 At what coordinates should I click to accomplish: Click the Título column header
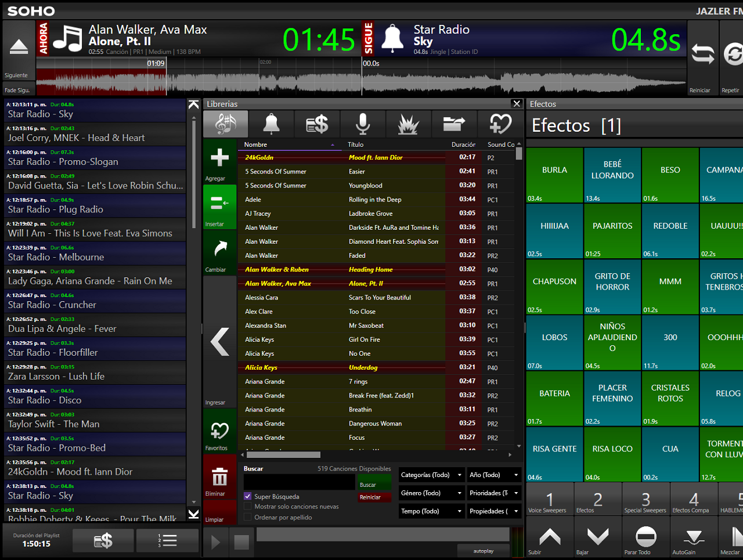[x=395, y=144]
